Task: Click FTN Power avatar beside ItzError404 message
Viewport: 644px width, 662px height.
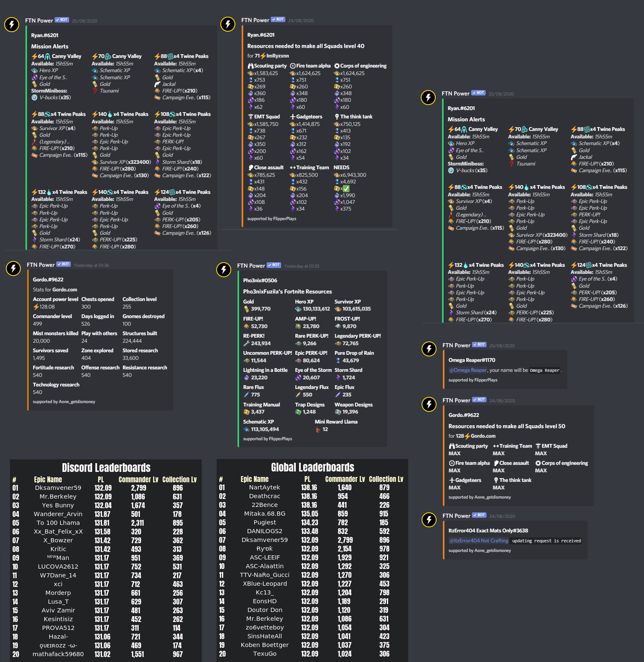Action: (x=429, y=519)
